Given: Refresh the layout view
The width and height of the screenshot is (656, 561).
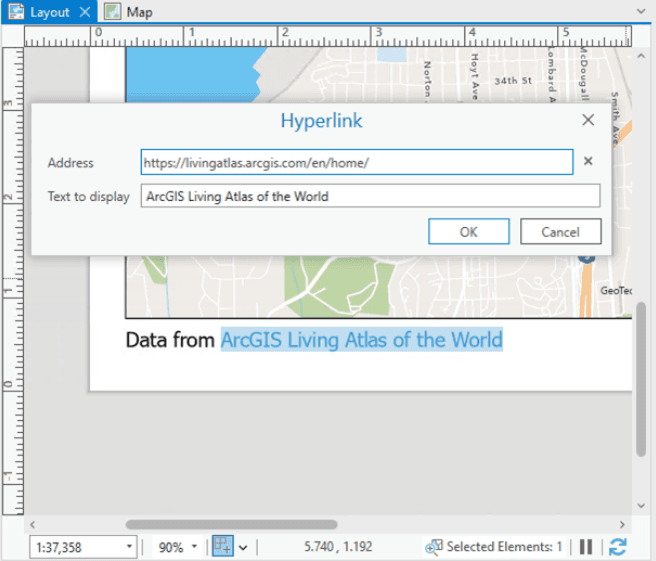Looking at the screenshot, I should tap(617, 547).
